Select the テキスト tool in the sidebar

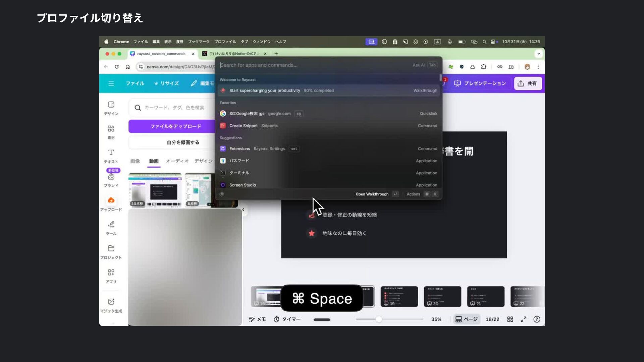(111, 156)
